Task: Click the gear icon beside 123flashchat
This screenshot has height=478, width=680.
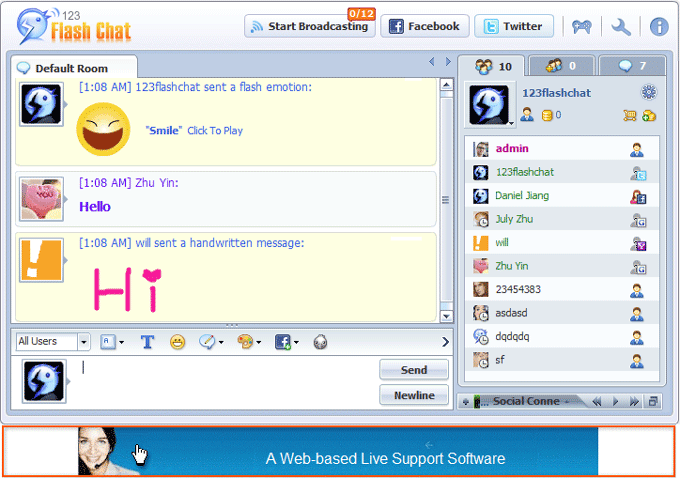Action: [x=648, y=92]
